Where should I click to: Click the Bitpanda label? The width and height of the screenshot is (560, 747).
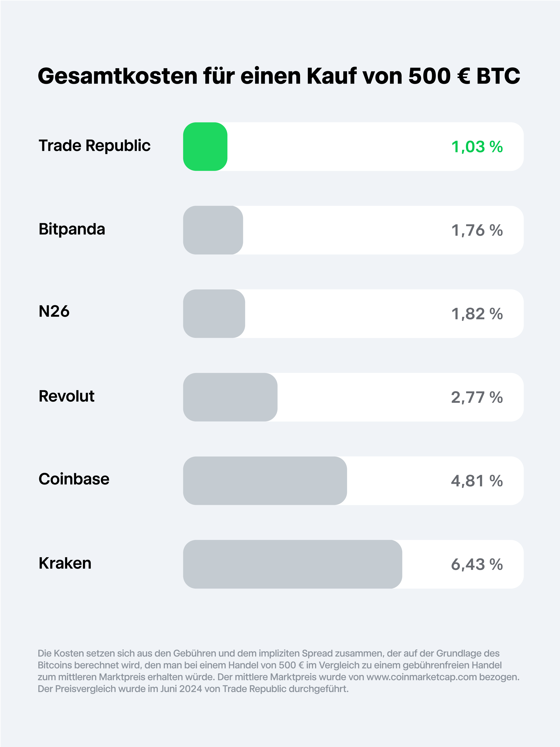click(x=72, y=229)
